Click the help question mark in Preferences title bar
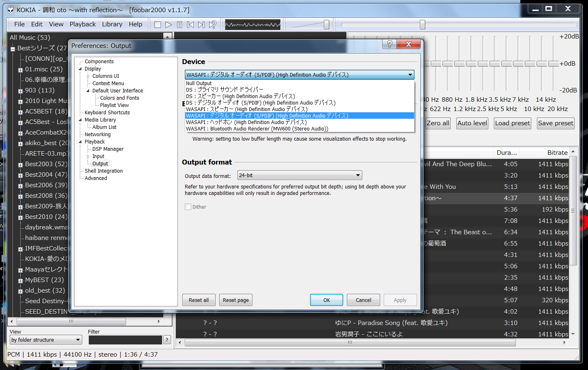This screenshot has height=370, width=588. [x=389, y=44]
